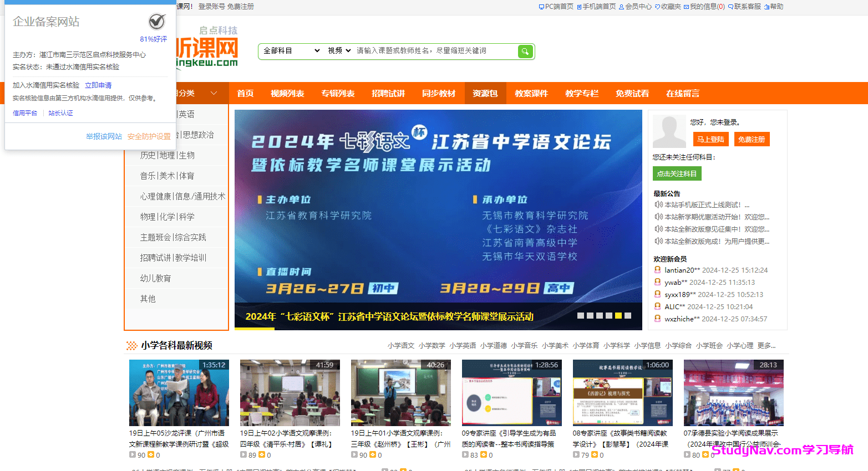Viewport: 868px width, 471px height.
Task: Expand the left 分类 category menu chevron
Action: click(214, 93)
